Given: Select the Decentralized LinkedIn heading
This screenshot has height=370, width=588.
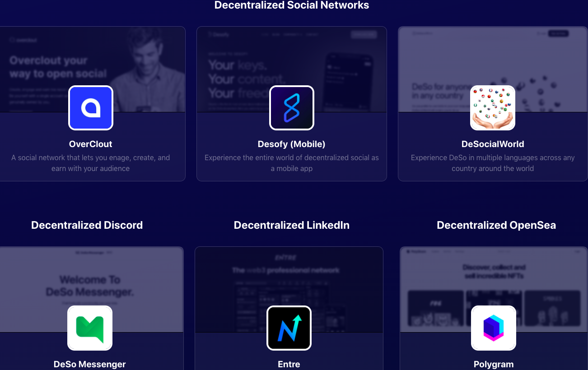Looking at the screenshot, I should [292, 225].
